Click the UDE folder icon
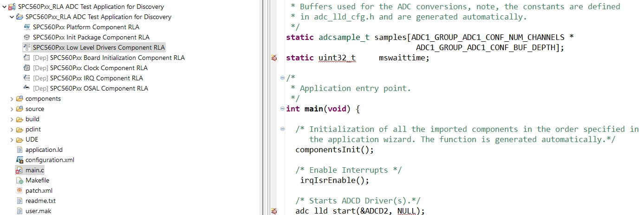The width and height of the screenshot is (644, 215). [x=20, y=139]
